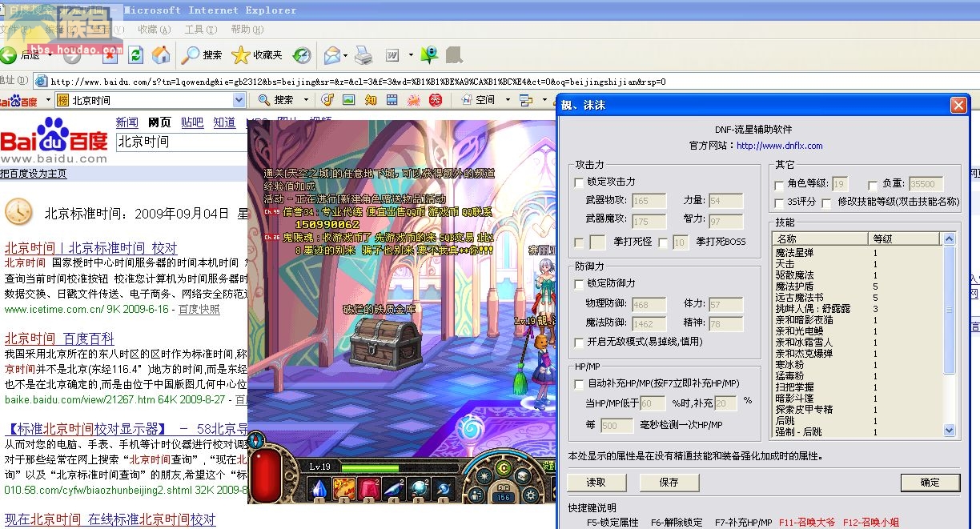980x529 pixels.
Task: Open the game character info icon
Action: click(476, 497)
